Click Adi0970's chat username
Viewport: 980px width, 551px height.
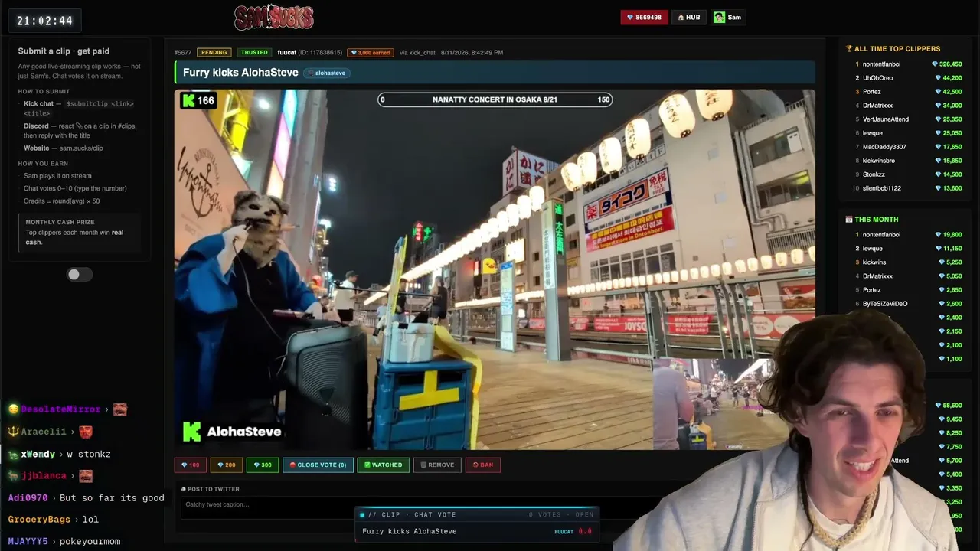click(x=28, y=497)
